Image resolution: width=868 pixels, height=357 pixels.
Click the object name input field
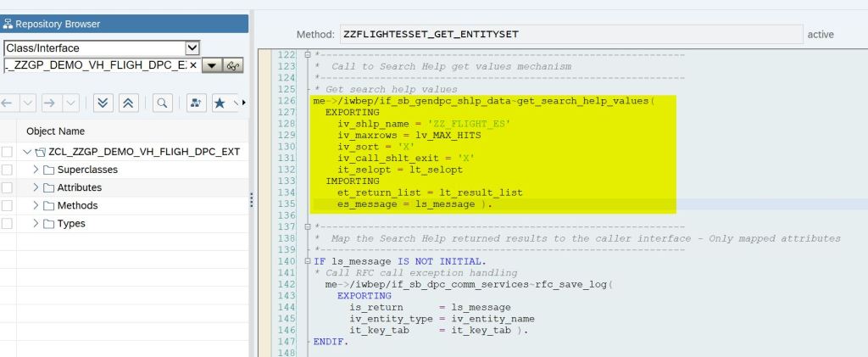pyautogui.click(x=95, y=65)
